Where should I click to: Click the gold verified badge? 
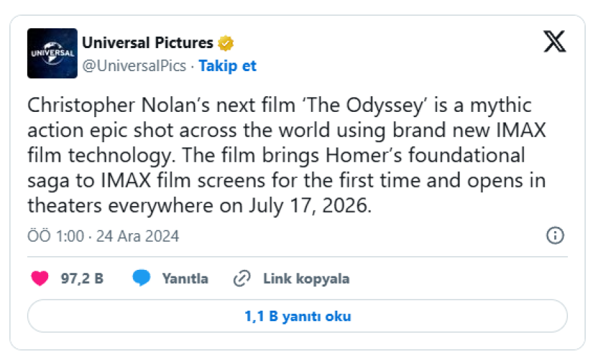click(x=226, y=43)
